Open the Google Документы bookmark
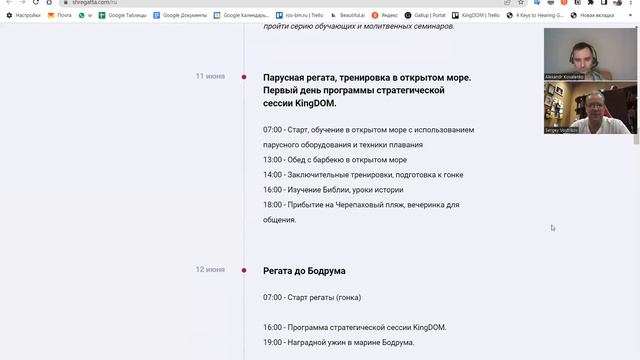The height and width of the screenshot is (360, 640). click(180, 15)
